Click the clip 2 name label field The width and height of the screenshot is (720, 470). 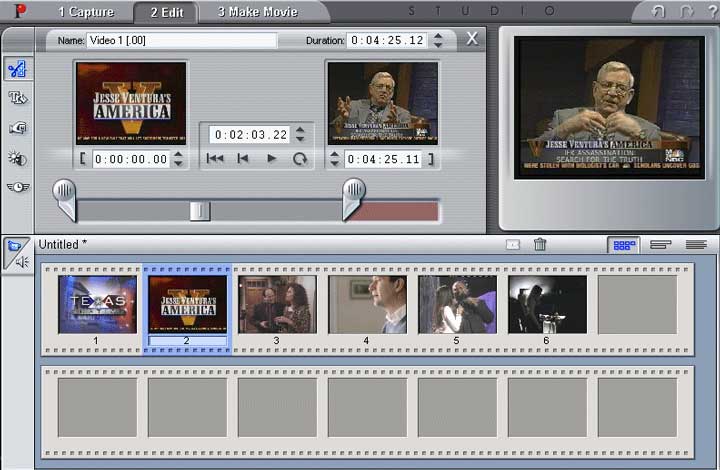[187, 341]
